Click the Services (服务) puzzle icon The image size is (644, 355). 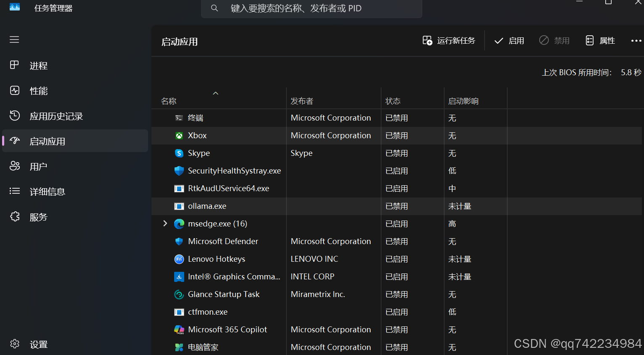click(x=15, y=216)
